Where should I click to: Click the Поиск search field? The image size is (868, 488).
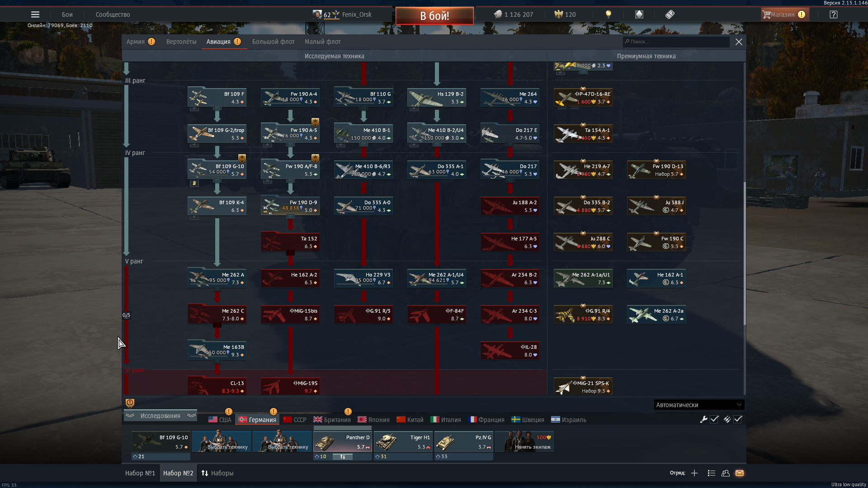pyautogui.click(x=676, y=42)
